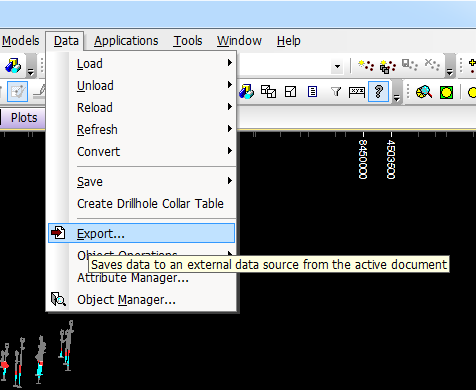The width and height of the screenshot is (476, 390).
Task: Click the overlapping windows icon
Action: 268,91
